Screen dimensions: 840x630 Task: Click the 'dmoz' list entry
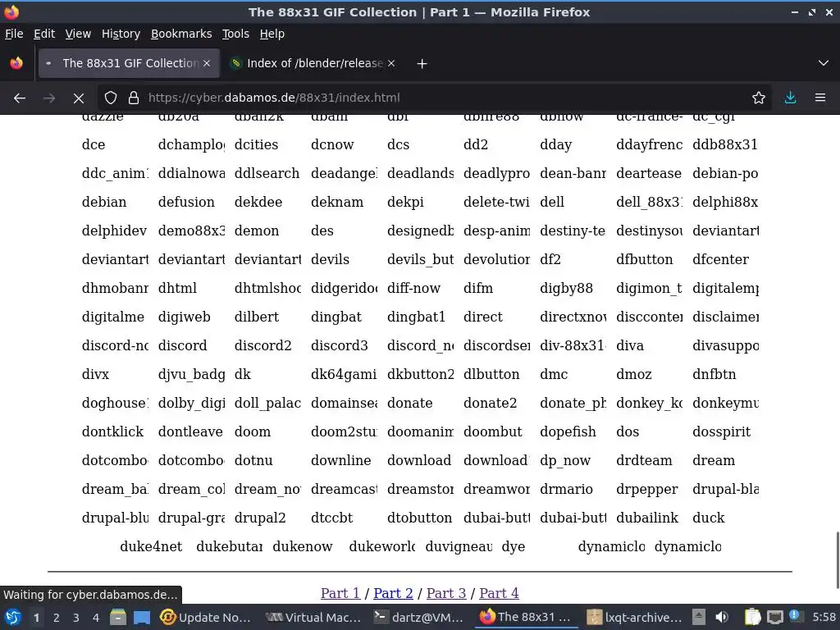coord(634,374)
